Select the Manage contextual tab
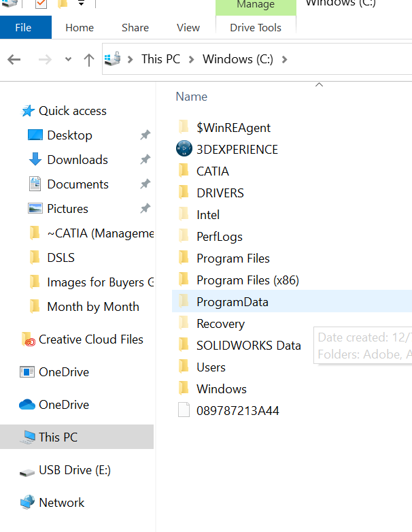 point(256,6)
